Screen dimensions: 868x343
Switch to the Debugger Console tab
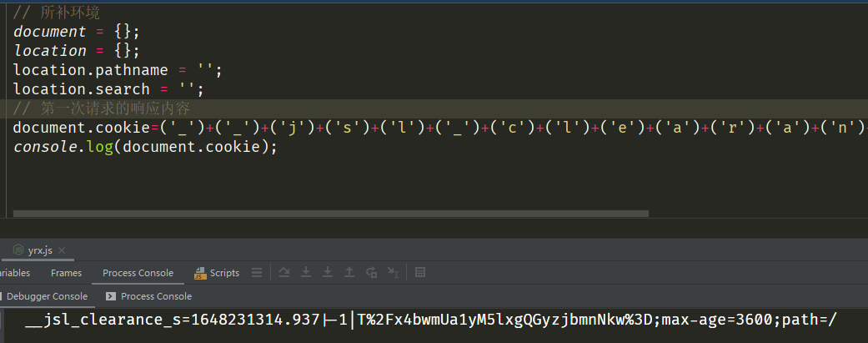(x=46, y=296)
